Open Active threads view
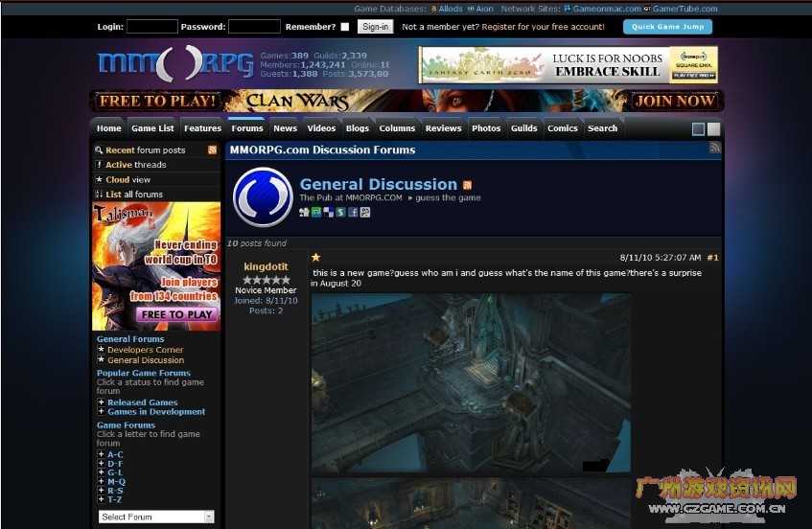Viewport: 812px width, 529px height. (136, 165)
